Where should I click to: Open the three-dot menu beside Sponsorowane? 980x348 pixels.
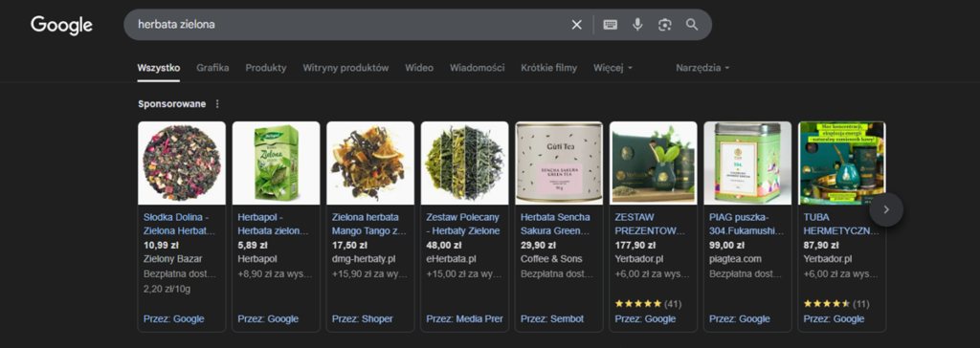217,103
